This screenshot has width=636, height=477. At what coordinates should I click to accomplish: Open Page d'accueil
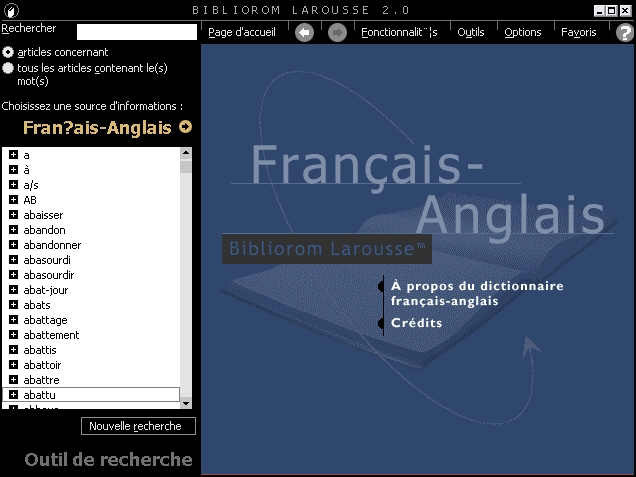tap(242, 32)
